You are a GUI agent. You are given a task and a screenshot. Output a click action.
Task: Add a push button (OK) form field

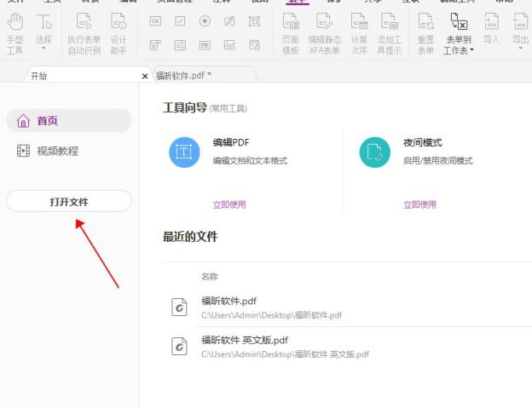click(x=155, y=21)
